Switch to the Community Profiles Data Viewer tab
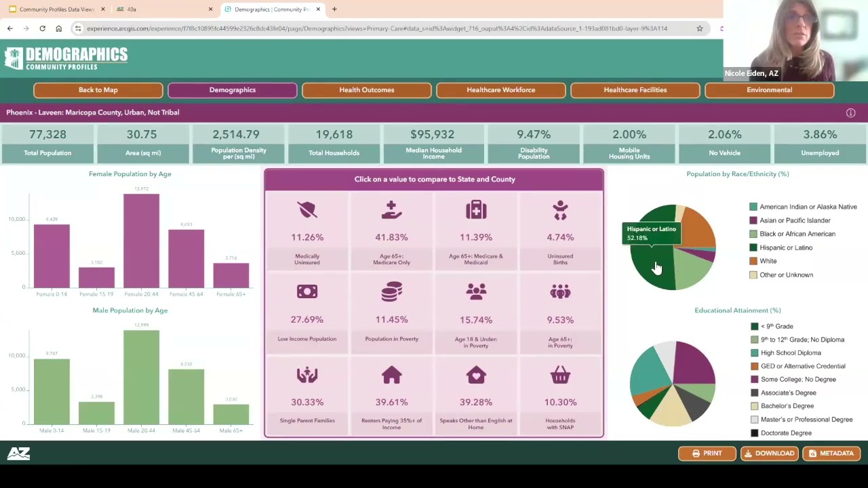 (x=56, y=9)
